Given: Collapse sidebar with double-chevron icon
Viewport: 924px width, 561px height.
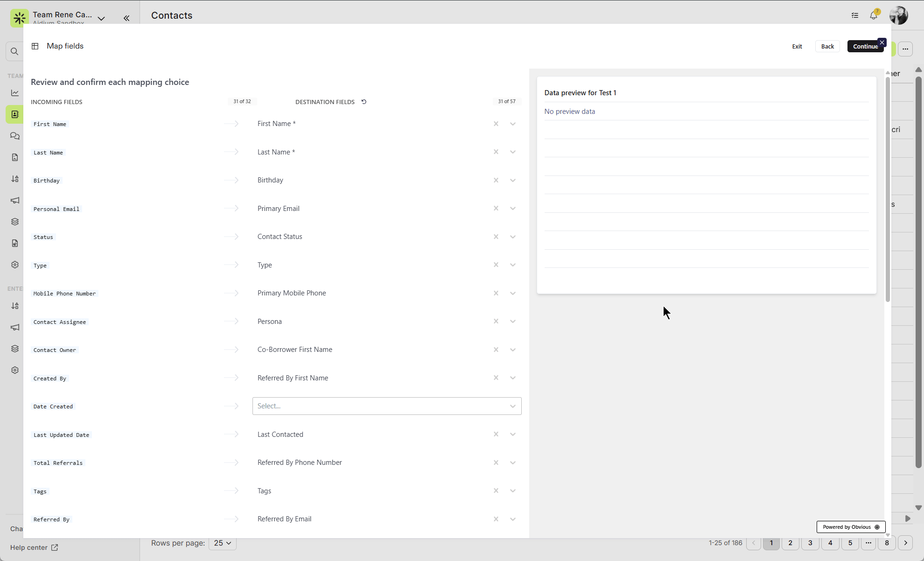Looking at the screenshot, I should coord(126,18).
